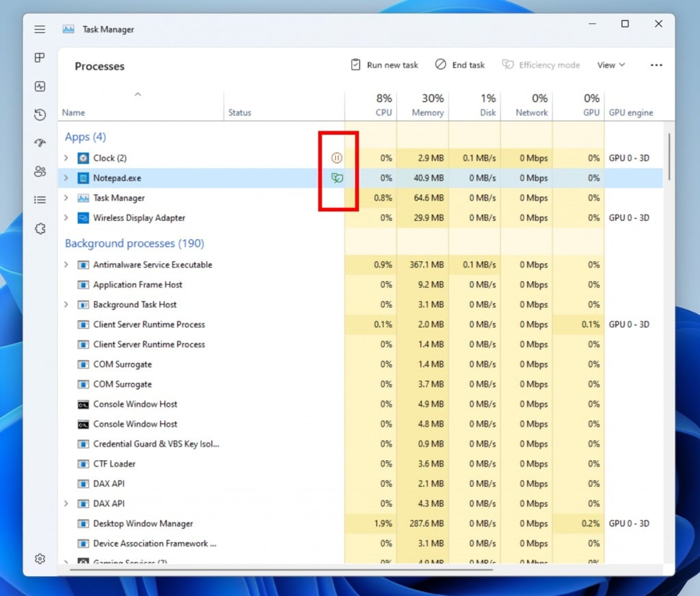Select the Desktop Window Manager row
Screen dimensions: 700x596
pyautogui.click(x=360, y=523)
